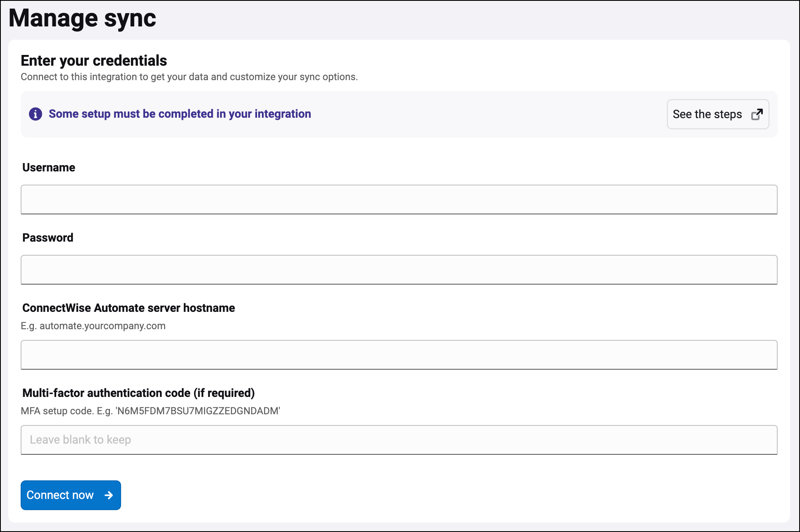The width and height of the screenshot is (800, 532).
Task: Click the Enter your credentials heading
Action: (x=94, y=61)
